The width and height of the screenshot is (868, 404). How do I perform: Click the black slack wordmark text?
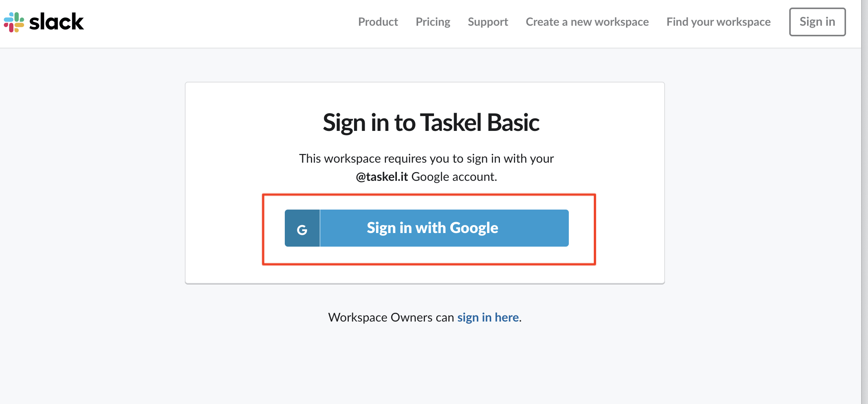click(x=56, y=22)
